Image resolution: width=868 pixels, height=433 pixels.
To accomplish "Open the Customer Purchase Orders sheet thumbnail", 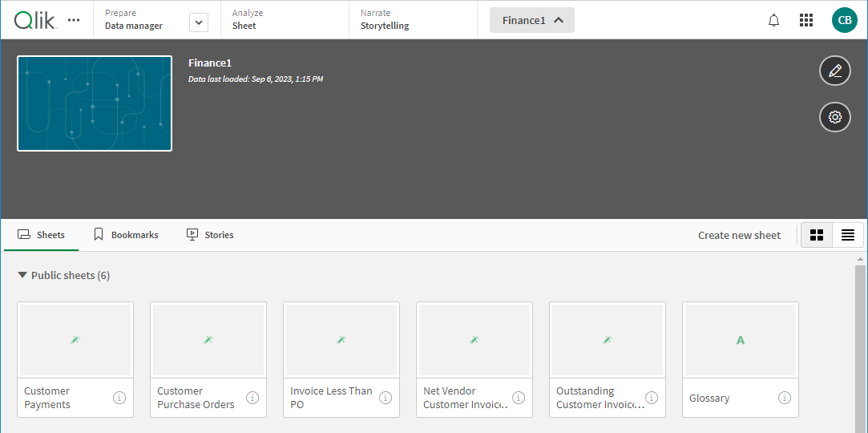I will [x=208, y=340].
